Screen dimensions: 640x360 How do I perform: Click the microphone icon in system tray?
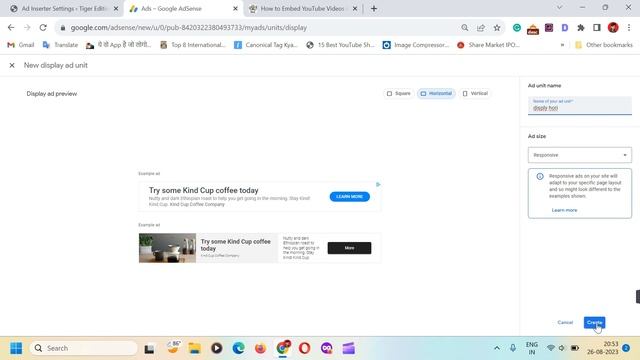[513, 348]
